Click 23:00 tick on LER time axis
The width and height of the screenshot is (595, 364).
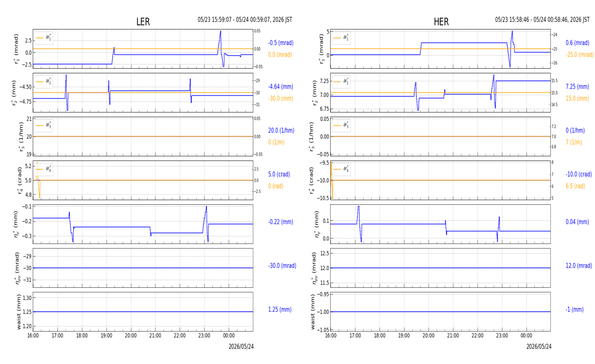pyautogui.click(x=204, y=336)
